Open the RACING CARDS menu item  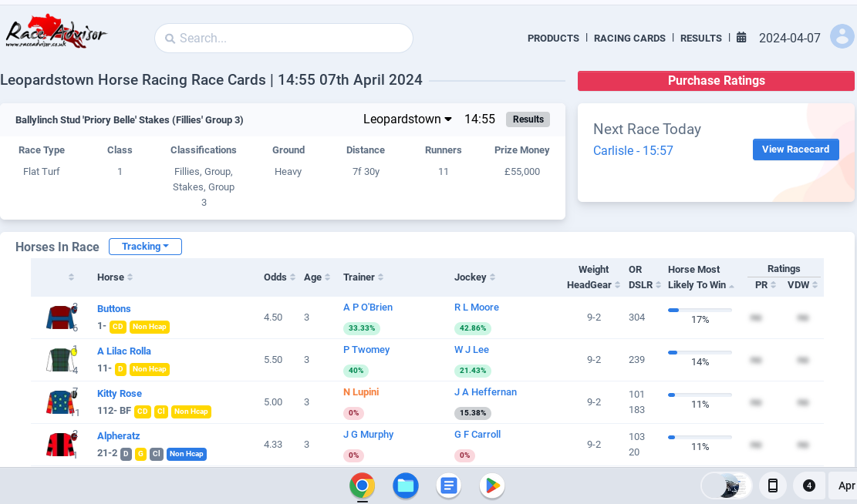pyautogui.click(x=629, y=38)
